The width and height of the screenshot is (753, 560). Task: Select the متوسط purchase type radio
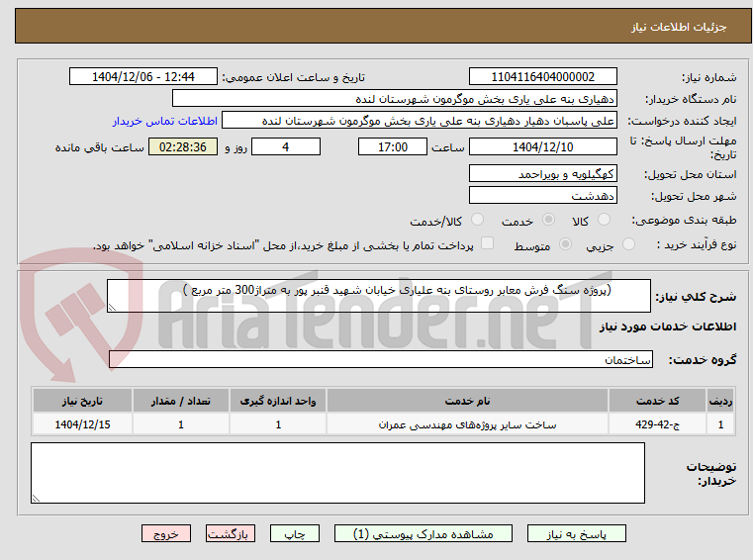pyautogui.click(x=566, y=244)
